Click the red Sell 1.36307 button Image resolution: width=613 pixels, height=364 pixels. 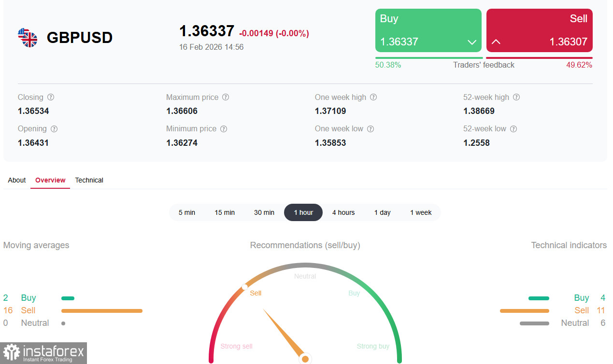540,30
